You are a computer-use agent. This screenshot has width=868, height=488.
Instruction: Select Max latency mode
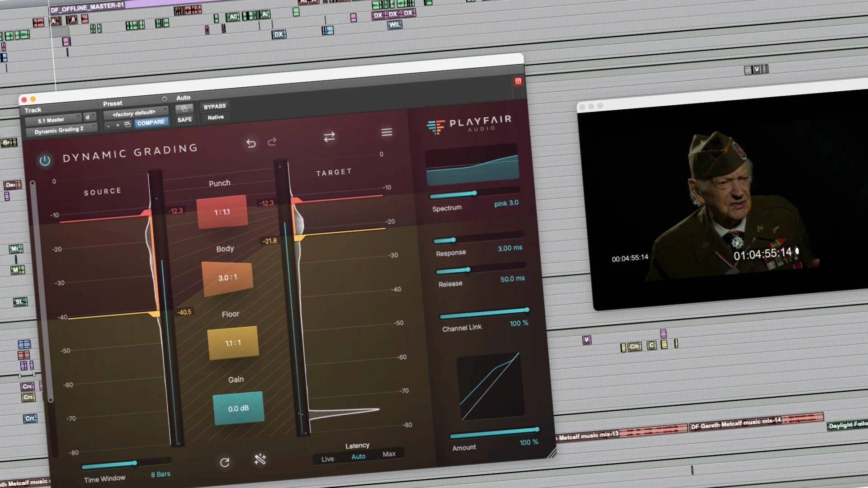pyautogui.click(x=389, y=453)
